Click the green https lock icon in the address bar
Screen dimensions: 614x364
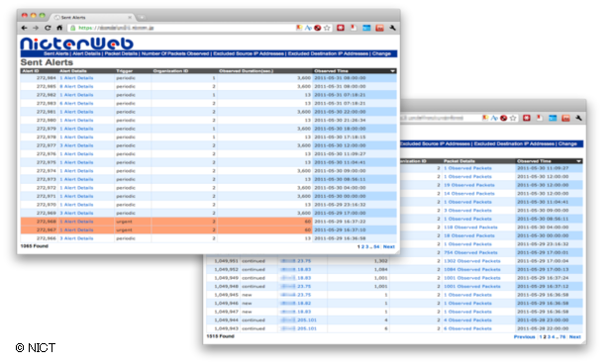73,28
